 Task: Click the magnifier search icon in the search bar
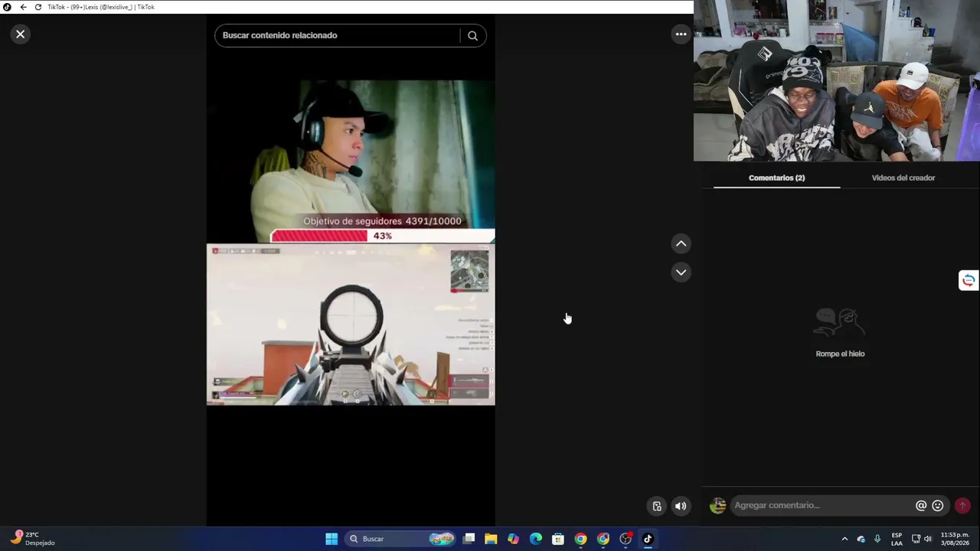472,35
